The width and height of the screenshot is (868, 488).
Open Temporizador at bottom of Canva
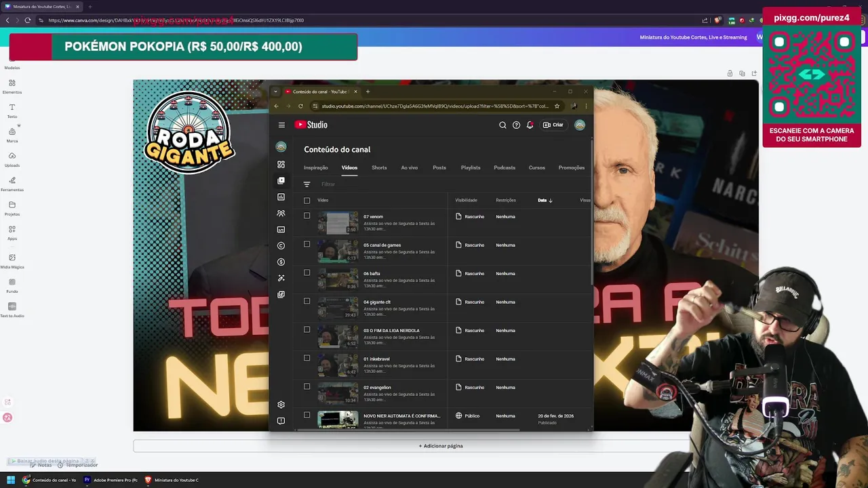[78, 465]
